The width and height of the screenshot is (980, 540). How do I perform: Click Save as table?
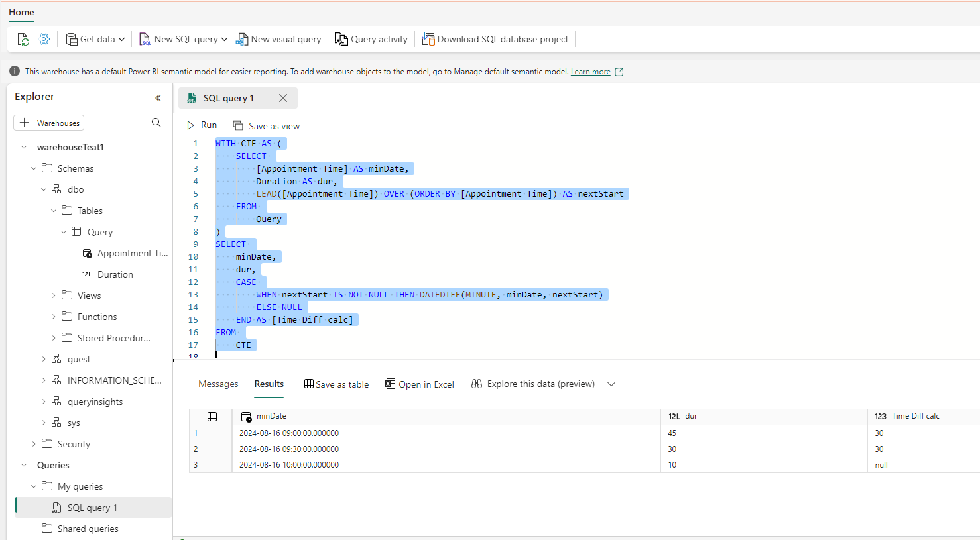coord(336,384)
